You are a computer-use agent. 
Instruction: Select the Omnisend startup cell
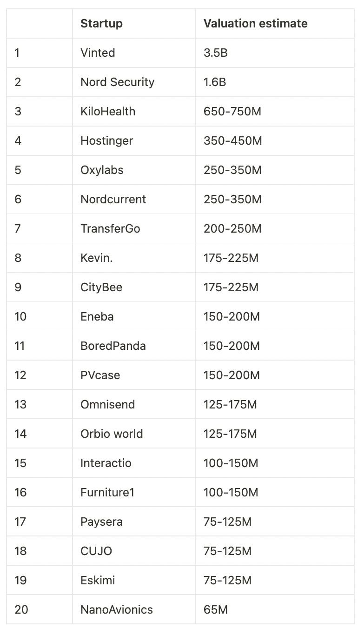(x=107, y=404)
